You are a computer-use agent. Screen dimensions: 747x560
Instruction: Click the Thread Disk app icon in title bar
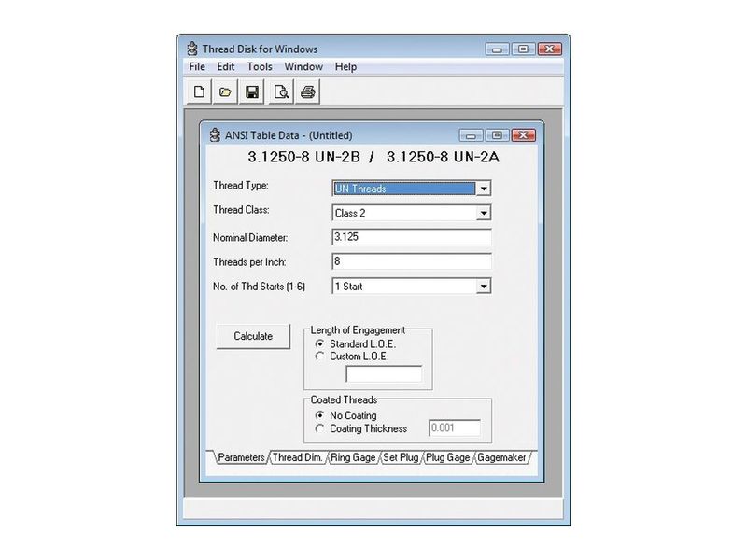(x=192, y=49)
